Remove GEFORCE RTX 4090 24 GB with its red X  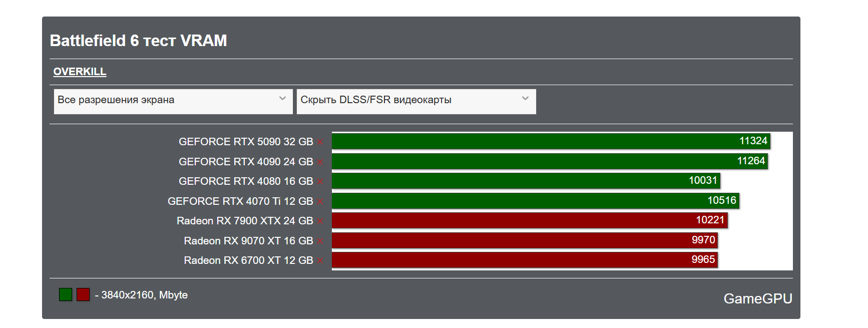pos(320,162)
